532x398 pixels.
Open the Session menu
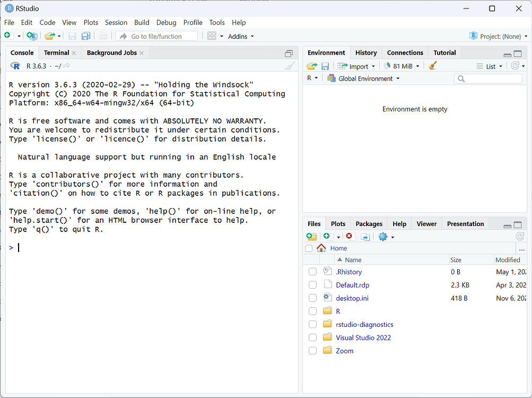(116, 22)
